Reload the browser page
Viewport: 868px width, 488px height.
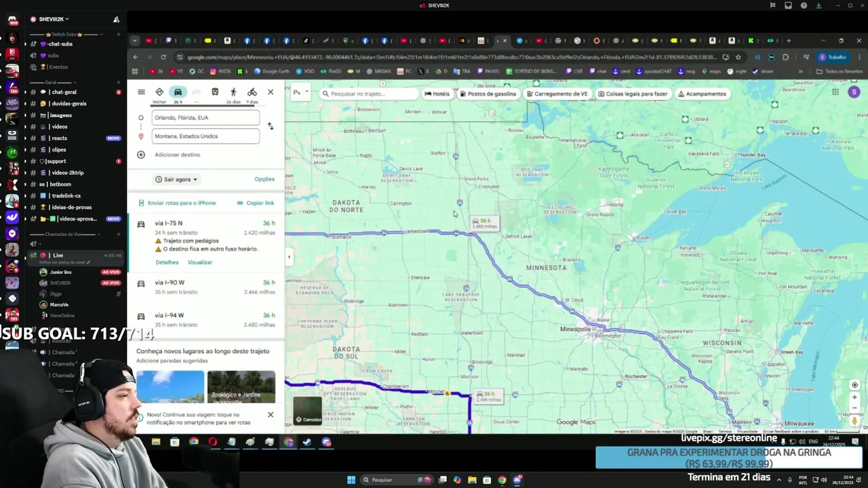tap(163, 57)
